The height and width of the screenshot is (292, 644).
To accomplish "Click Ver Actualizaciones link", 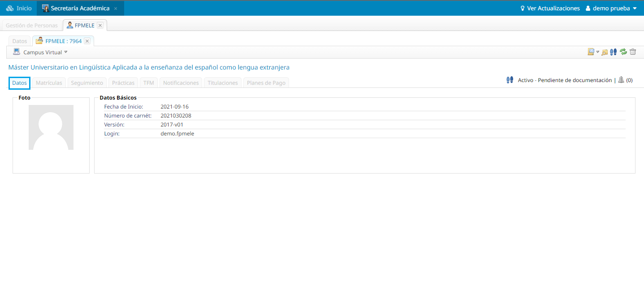I will click(x=550, y=8).
